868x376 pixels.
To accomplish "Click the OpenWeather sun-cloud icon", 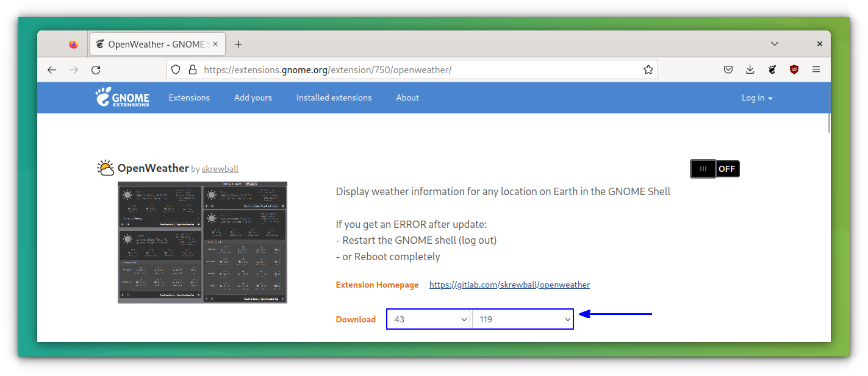I will pos(106,168).
